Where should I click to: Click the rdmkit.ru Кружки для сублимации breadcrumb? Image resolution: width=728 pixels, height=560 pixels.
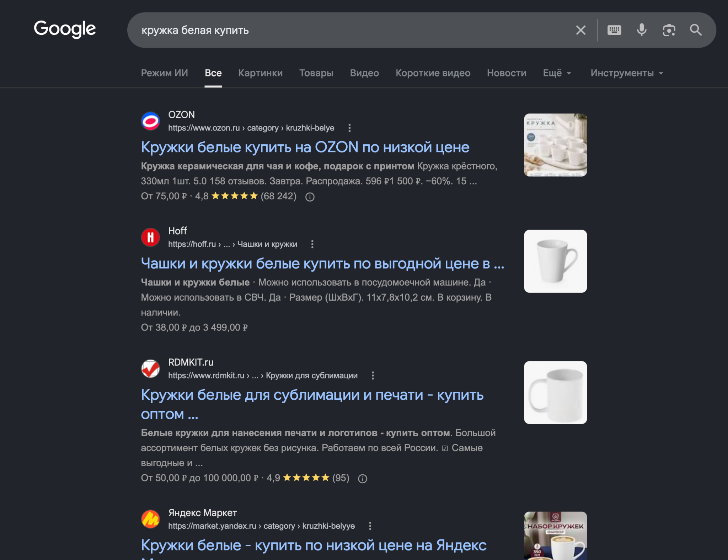point(263,376)
